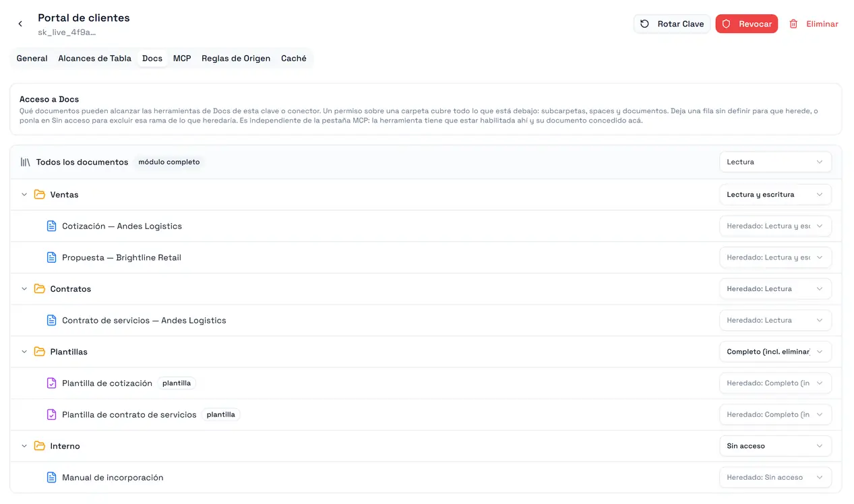854x504 pixels.
Task: Open the Contratos permission dropdown
Action: point(775,289)
